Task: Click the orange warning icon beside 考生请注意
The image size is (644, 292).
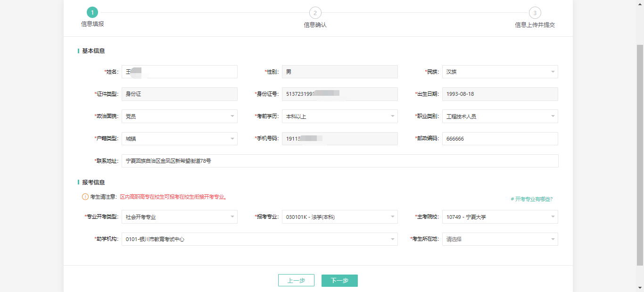Action: (x=85, y=197)
